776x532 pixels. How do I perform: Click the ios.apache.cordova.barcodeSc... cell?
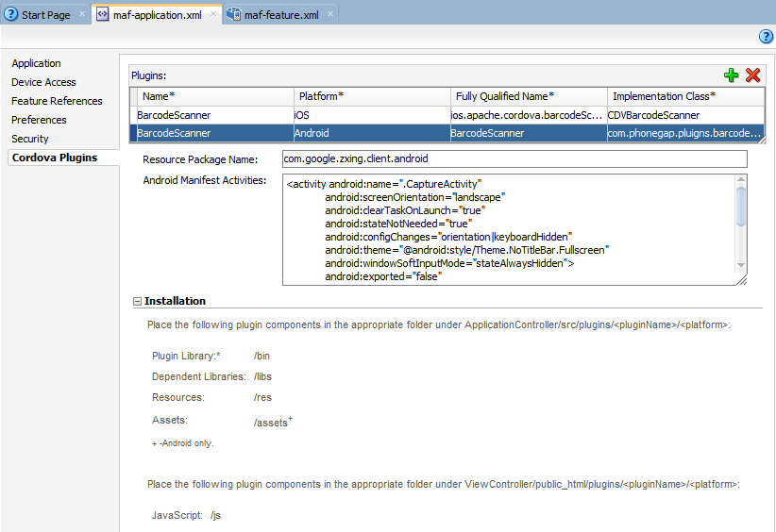(x=529, y=115)
